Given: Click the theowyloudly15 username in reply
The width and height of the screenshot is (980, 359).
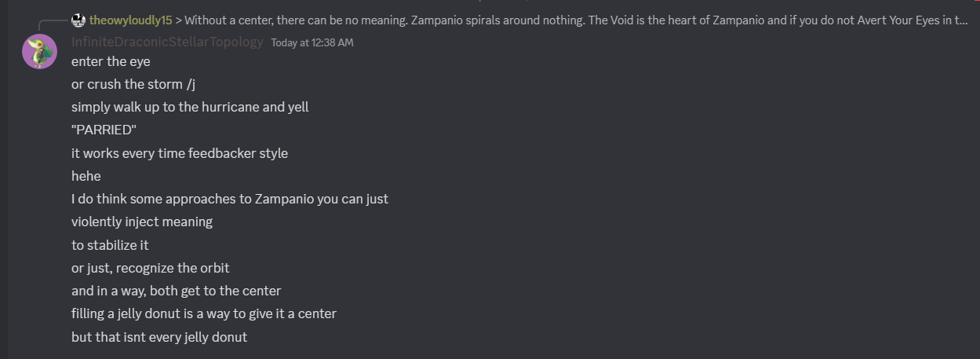Looking at the screenshot, I should point(130,20).
